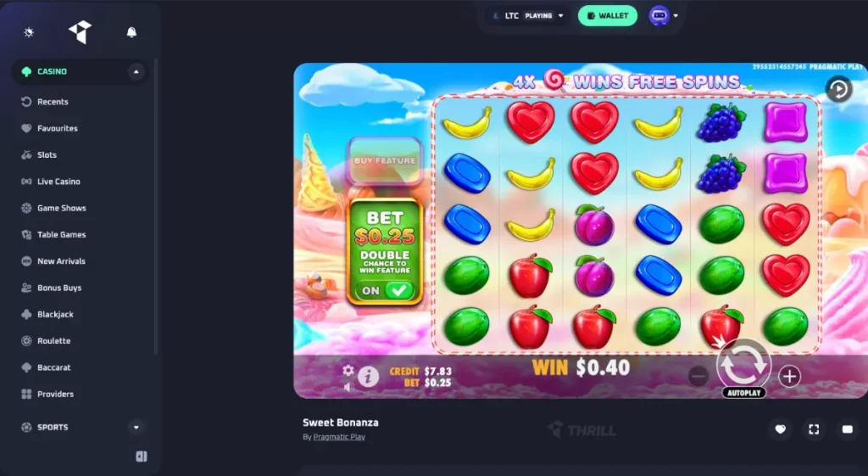Open the Pragmatic Play provider link
This screenshot has width=868, height=476.
tap(339, 437)
